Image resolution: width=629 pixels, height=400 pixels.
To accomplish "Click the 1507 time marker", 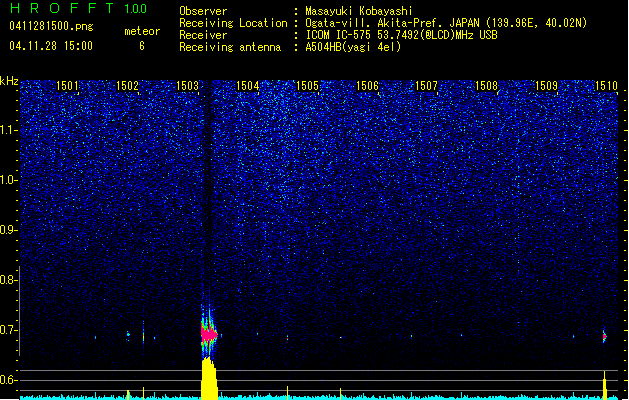I will tap(426, 86).
